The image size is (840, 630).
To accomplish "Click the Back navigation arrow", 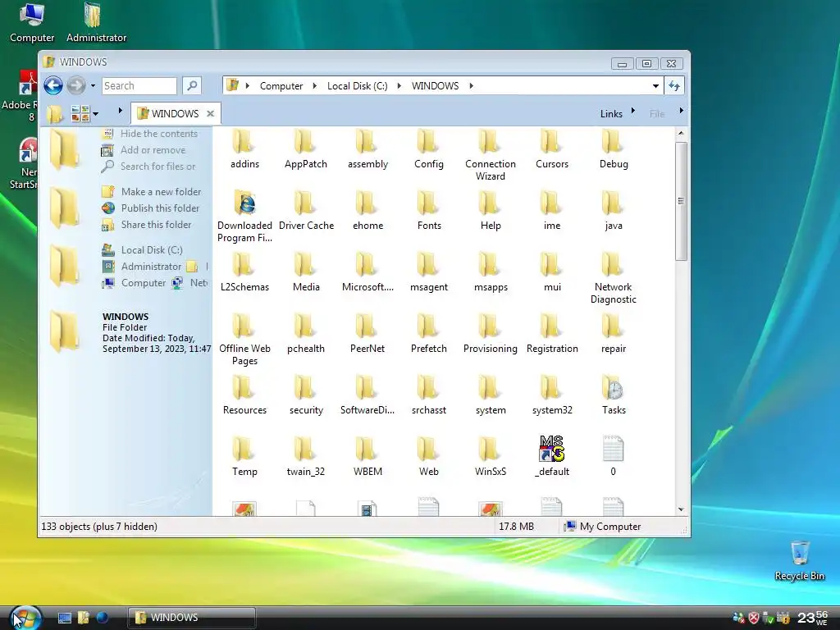I will tap(53, 85).
